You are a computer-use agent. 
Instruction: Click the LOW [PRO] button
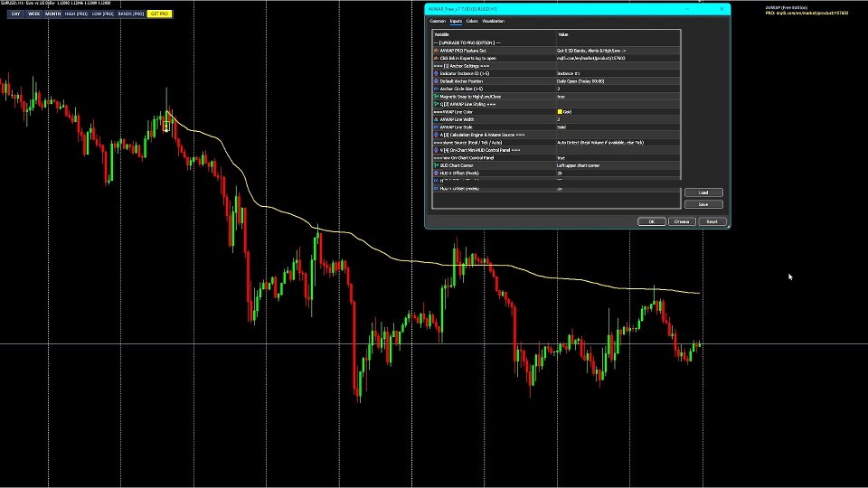coord(102,14)
